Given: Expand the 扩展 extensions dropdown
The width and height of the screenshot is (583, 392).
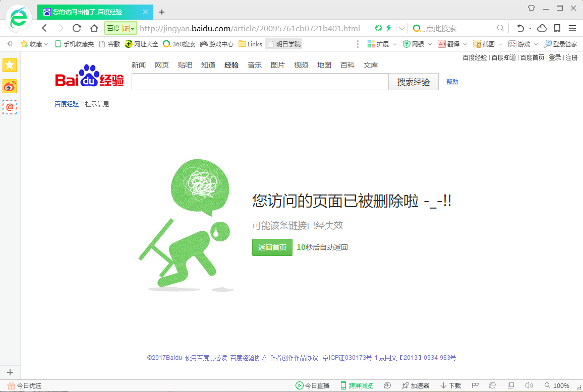Looking at the screenshot, I should point(394,44).
